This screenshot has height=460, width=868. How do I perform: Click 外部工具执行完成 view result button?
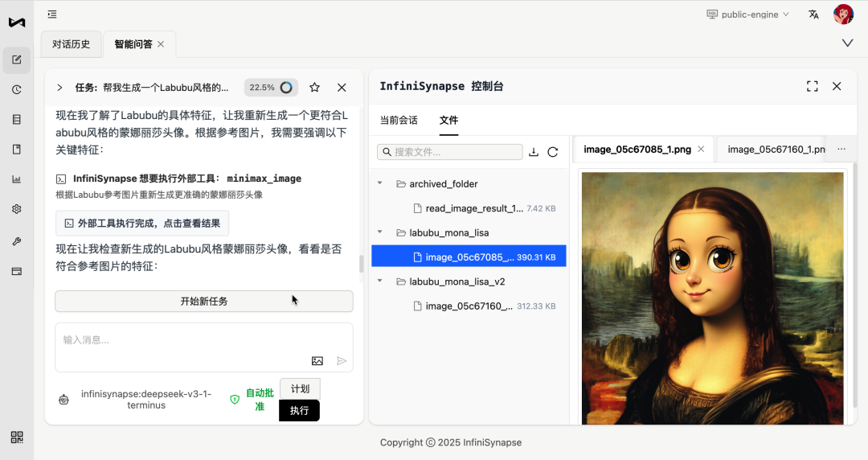pyautogui.click(x=142, y=224)
